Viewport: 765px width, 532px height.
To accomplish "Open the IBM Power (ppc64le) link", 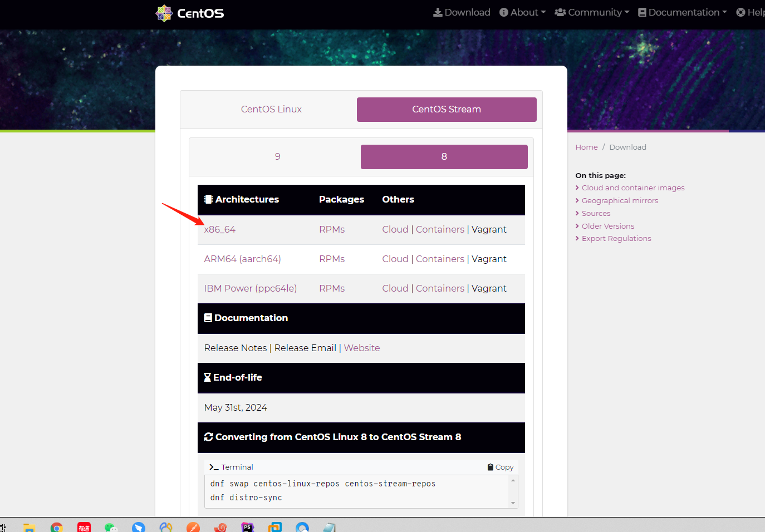I will point(250,288).
